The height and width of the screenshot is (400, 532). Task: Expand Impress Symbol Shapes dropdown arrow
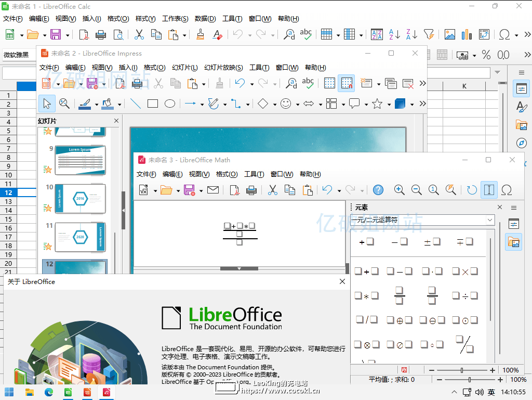point(298,104)
